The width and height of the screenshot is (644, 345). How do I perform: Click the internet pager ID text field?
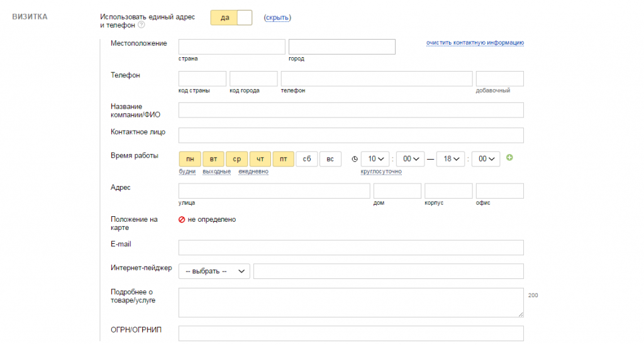coord(389,271)
